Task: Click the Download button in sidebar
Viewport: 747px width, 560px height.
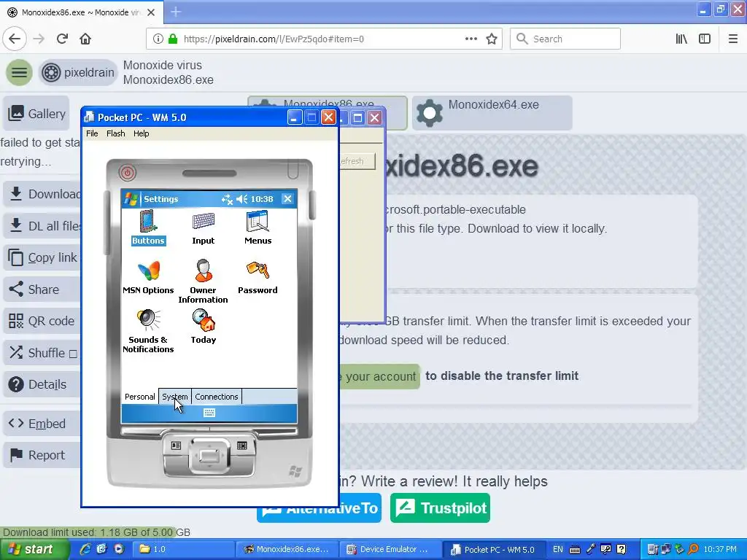Action: click(x=43, y=194)
